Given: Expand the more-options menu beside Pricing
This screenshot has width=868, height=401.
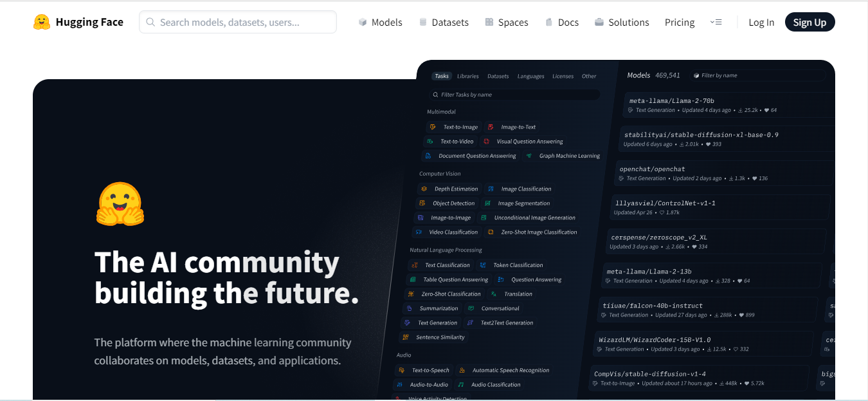Looking at the screenshot, I should point(716,22).
